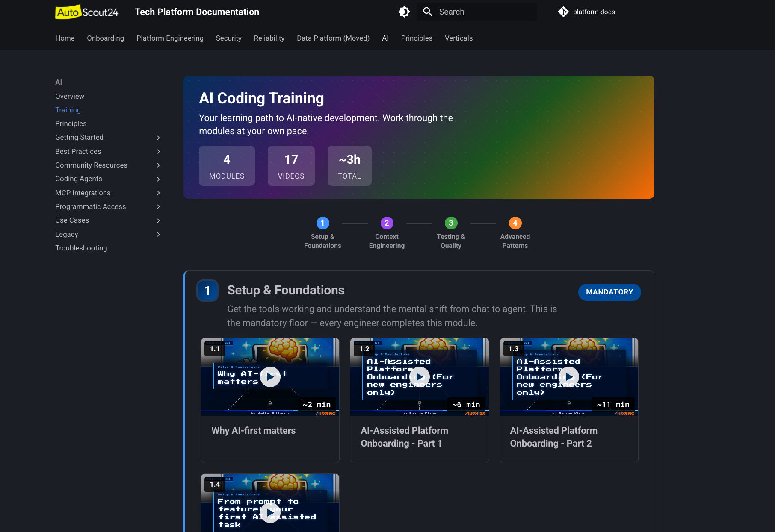Click the 'AI Coding Training' heading
775x532 pixels.
[261, 98]
